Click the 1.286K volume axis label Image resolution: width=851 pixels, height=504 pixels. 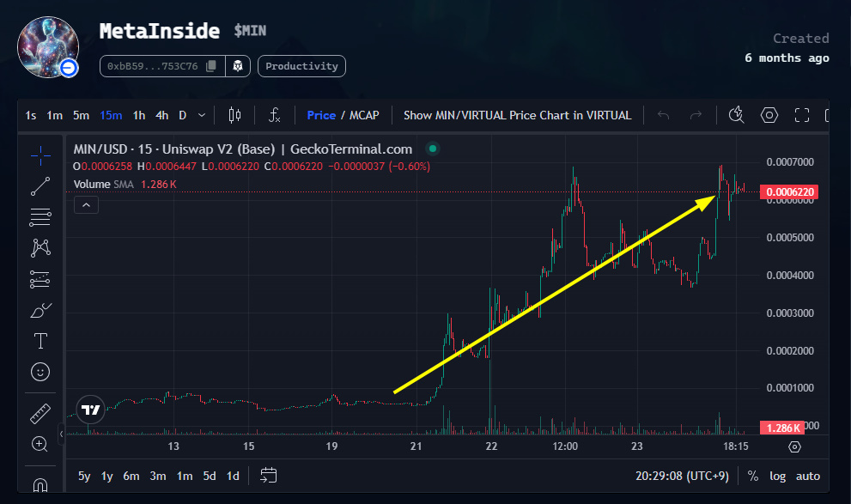pos(782,428)
